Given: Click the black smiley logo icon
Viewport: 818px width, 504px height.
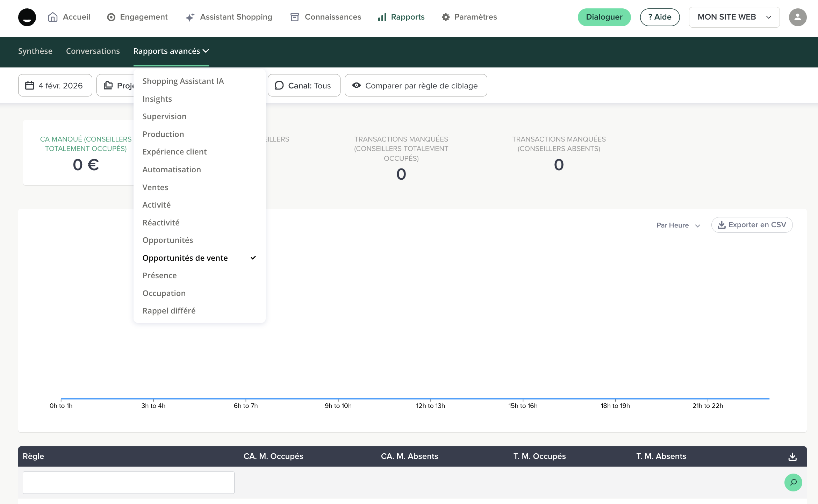Looking at the screenshot, I should pyautogui.click(x=27, y=17).
